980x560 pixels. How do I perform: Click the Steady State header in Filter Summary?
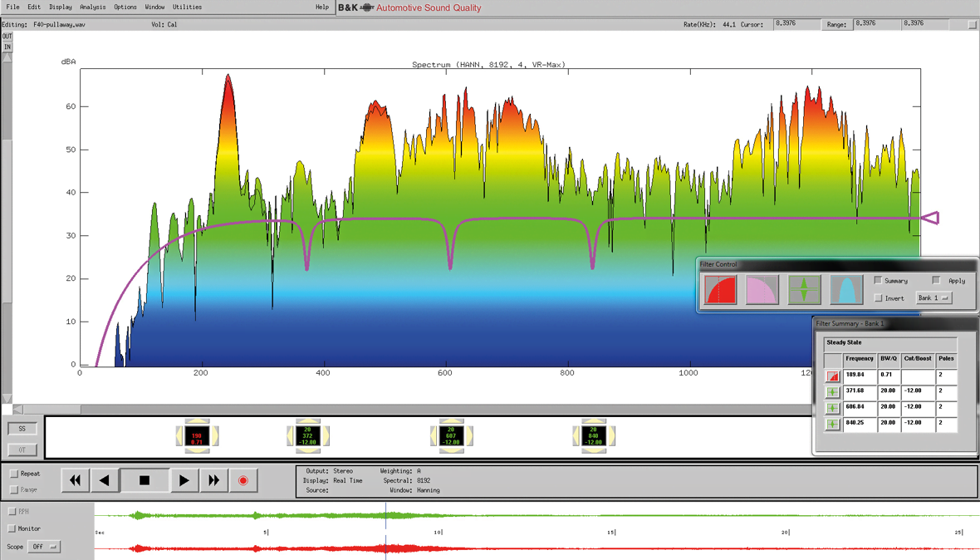890,343
